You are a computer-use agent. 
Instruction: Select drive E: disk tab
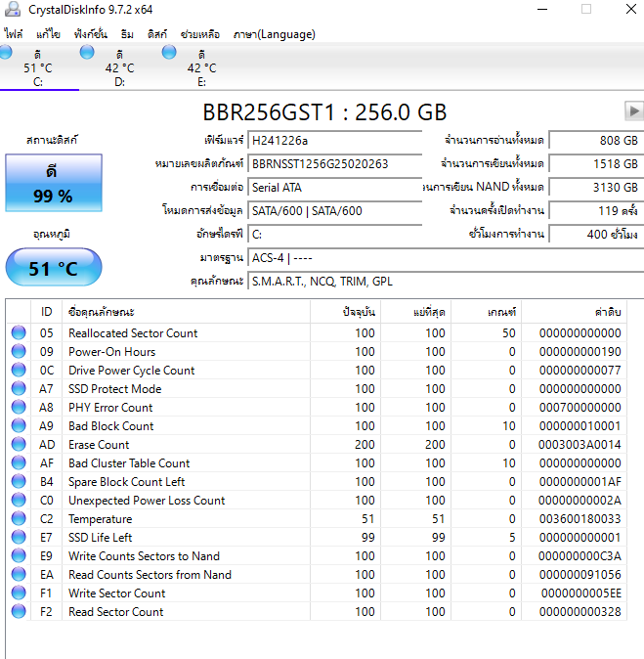pos(201,67)
